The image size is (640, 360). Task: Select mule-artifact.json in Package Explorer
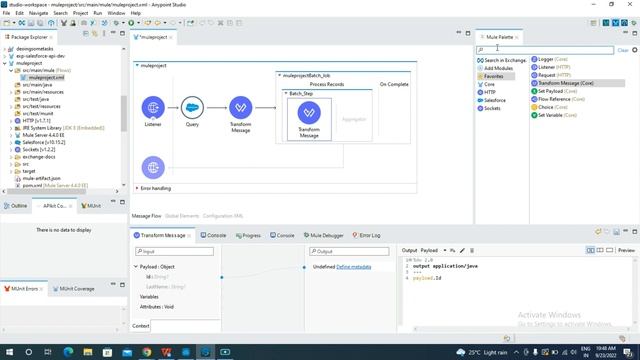coord(38,178)
